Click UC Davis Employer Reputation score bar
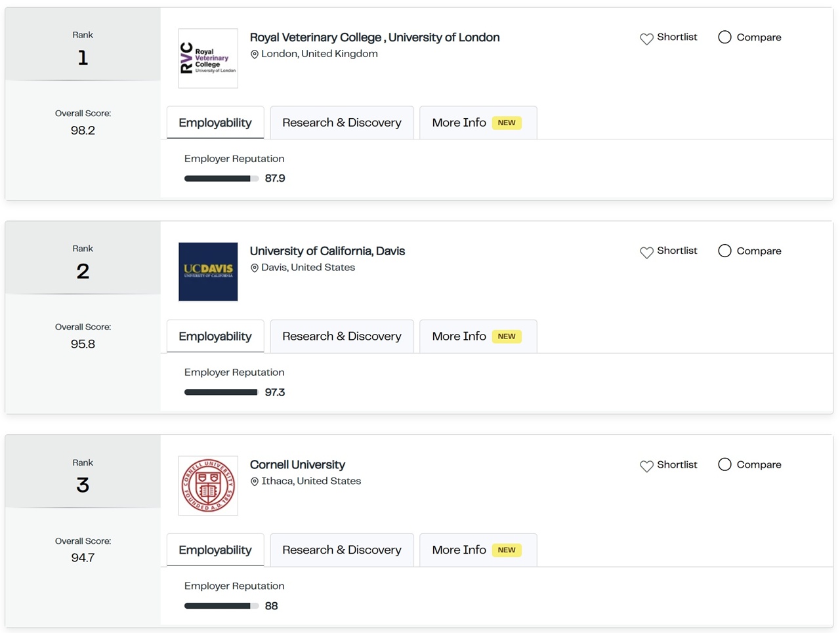840x633 pixels. click(x=221, y=392)
